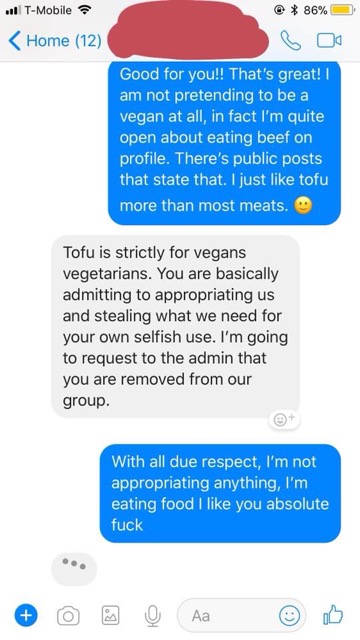Screen dimensions: 360x640
Task: Send a thumbs-up like
Action: pyautogui.click(x=333, y=614)
